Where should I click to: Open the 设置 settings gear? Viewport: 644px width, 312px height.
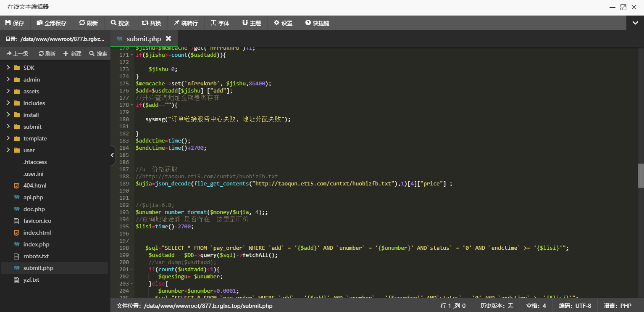coord(283,23)
